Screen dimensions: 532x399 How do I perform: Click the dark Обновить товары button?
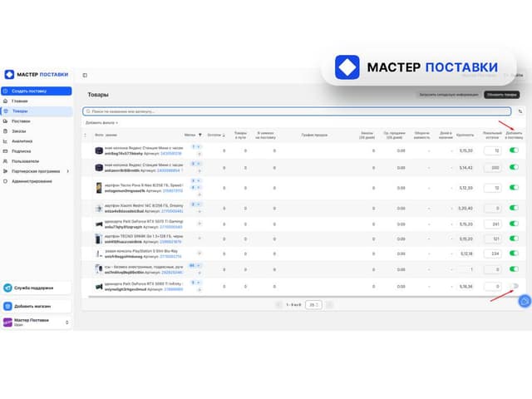(x=502, y=95)
